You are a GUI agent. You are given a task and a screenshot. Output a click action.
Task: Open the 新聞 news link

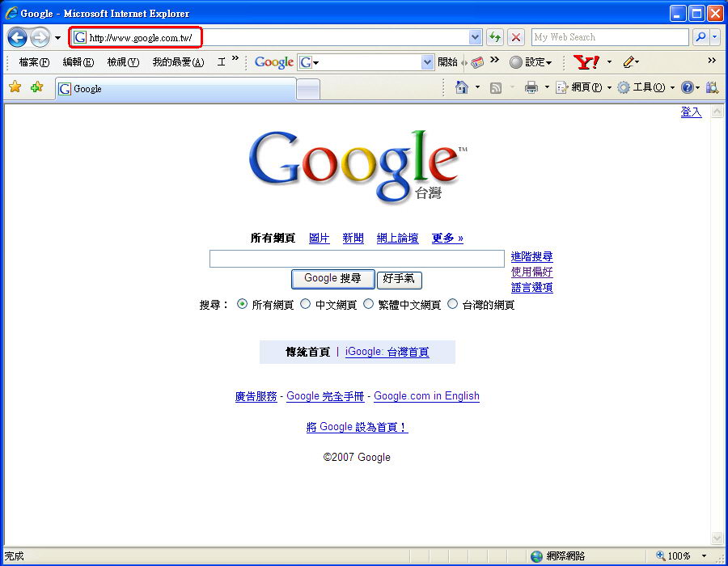coord(353,238)
